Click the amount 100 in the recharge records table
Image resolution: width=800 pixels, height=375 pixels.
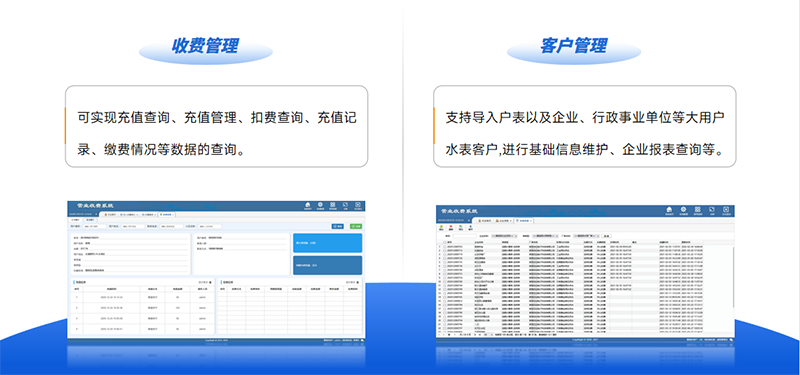point(178,308)
